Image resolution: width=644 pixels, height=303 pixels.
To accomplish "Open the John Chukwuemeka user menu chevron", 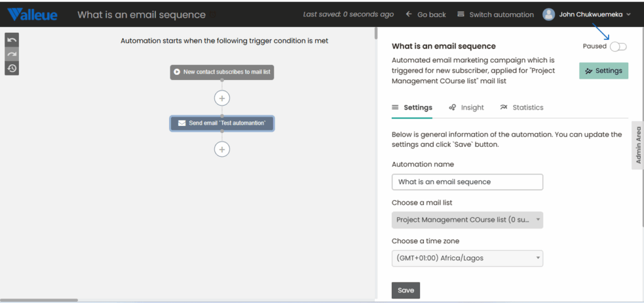I will (628, 14).
